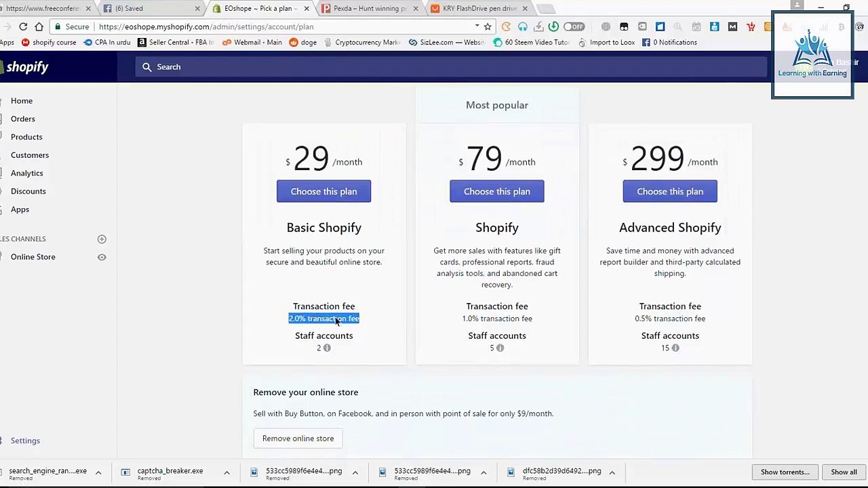Click the Remove online store button
The height and width of the screenshot is (488, 868).
[298, 439]
